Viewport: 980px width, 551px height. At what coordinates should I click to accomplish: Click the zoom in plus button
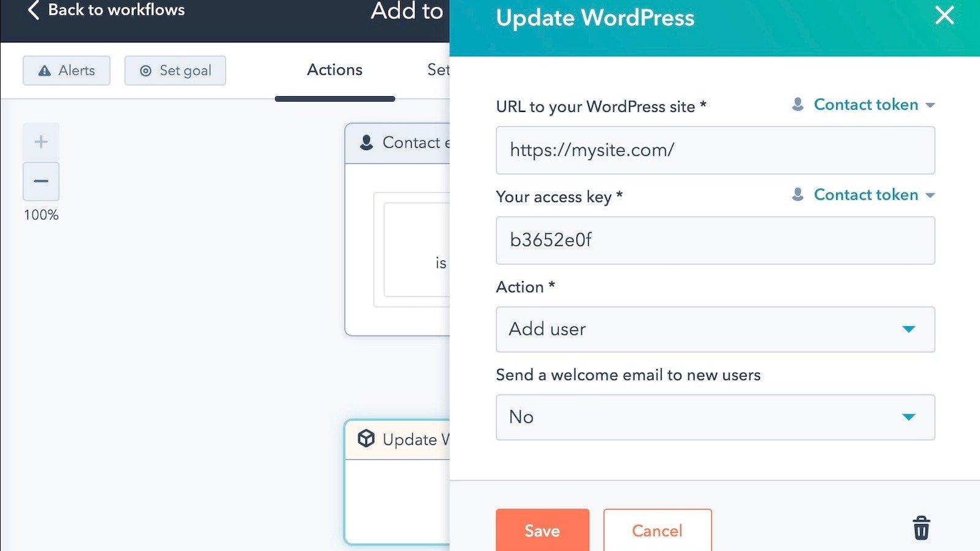click(x=40, y=141)
